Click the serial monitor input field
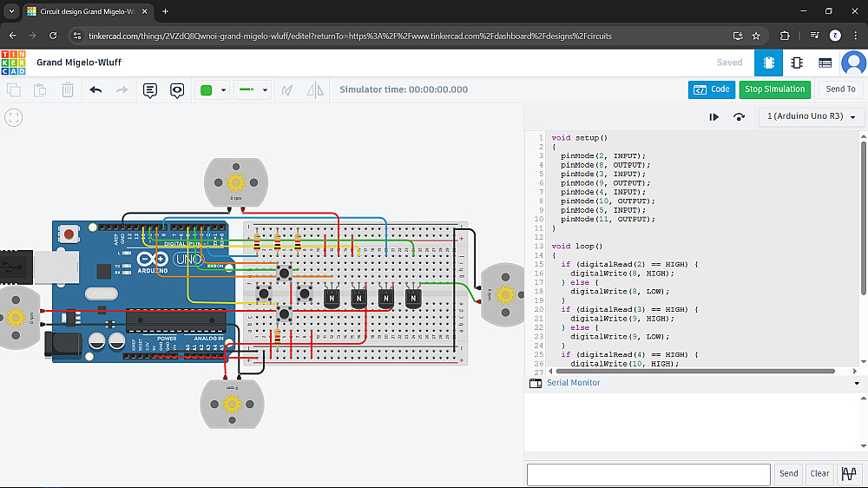Image resolution: width=868 pixels, height=488 pixels. tap(648, 474)
